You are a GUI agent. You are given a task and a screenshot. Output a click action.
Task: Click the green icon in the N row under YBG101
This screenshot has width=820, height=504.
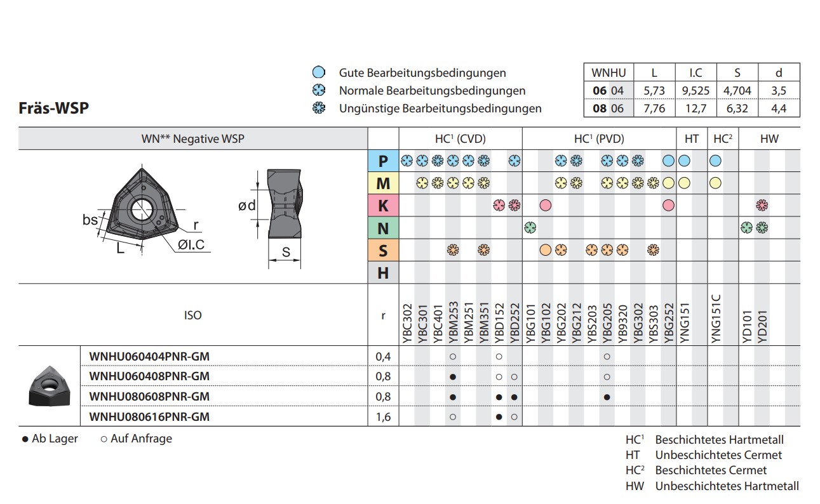[x=530, y=227]
